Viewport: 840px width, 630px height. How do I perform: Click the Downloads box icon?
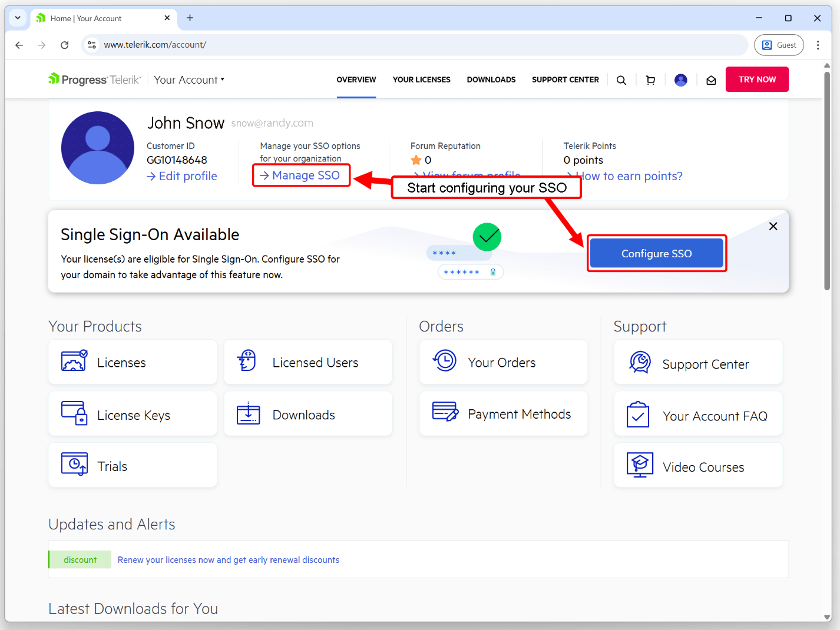point(248,413)
